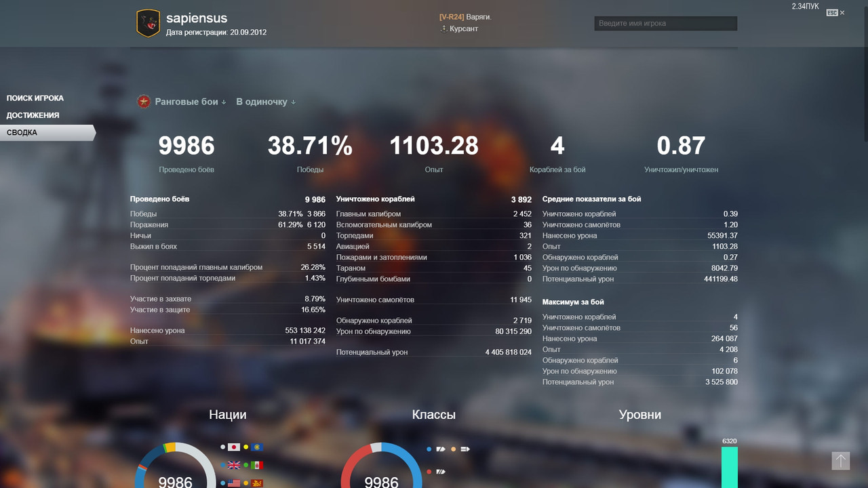Screen dimensions: 868x488
Task: Select the USA flag in nations legend
Action: click(234, 483)
